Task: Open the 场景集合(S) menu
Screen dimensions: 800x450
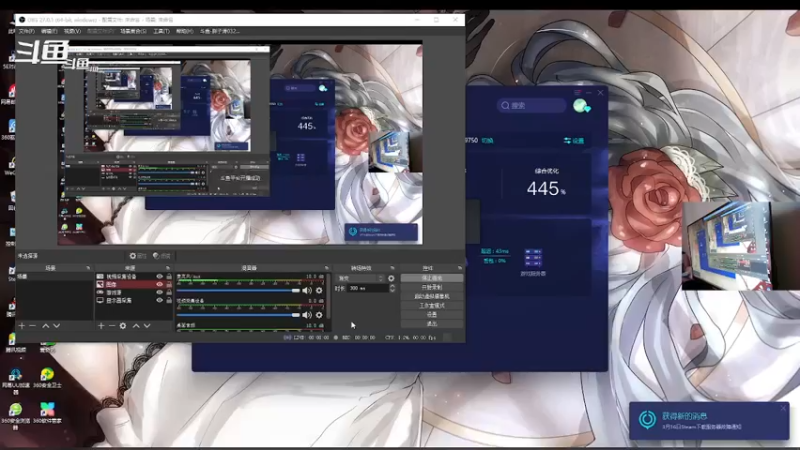Action: pyautogui.click(x=133, y=32)
